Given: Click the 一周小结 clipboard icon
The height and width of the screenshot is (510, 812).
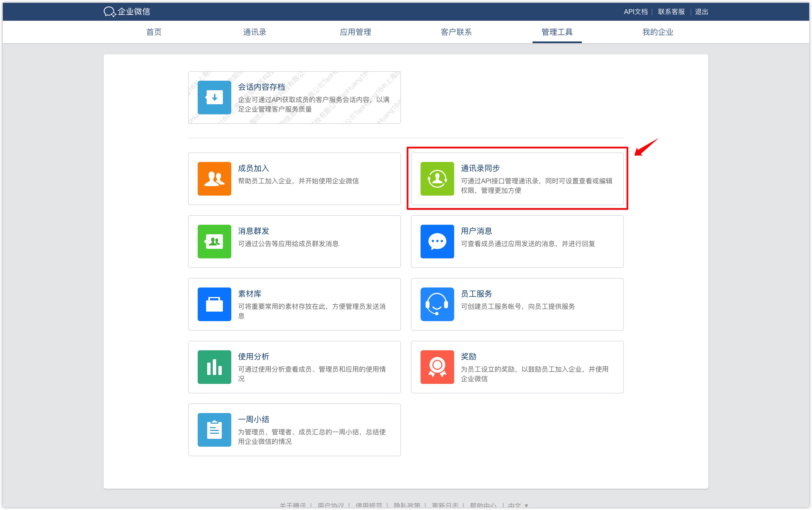Looking at the screenshot, I should [214, 430].
